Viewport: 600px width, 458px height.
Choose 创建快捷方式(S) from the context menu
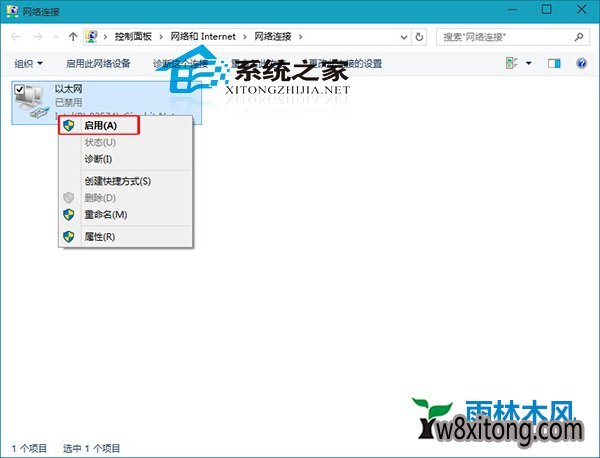click(117, 181)
